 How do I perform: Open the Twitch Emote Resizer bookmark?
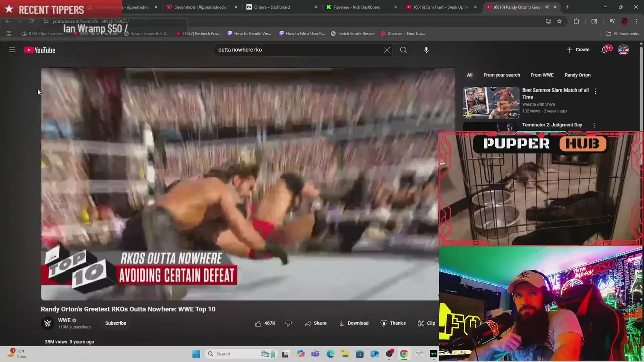point(353,33)
